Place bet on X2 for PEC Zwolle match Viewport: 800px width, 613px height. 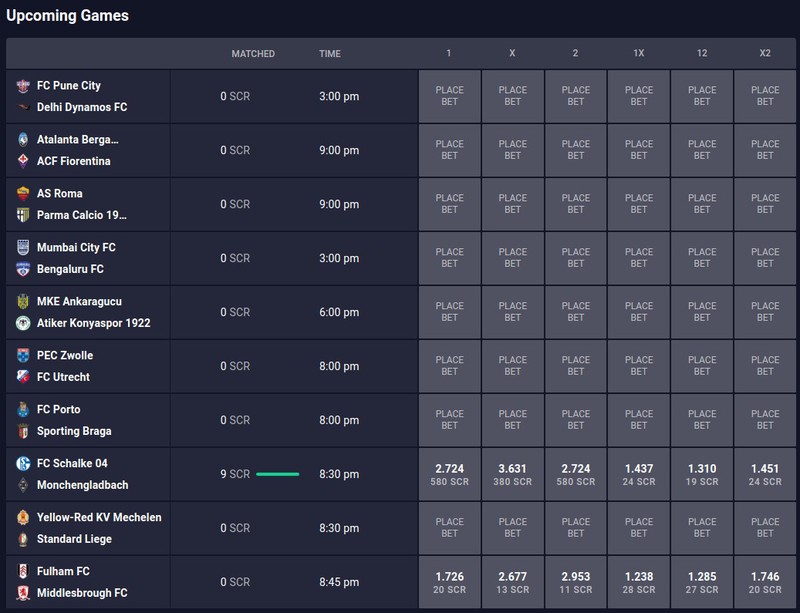(765, 366)
